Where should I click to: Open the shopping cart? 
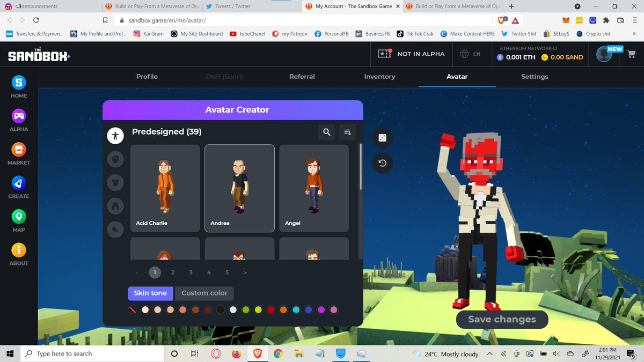631,54
